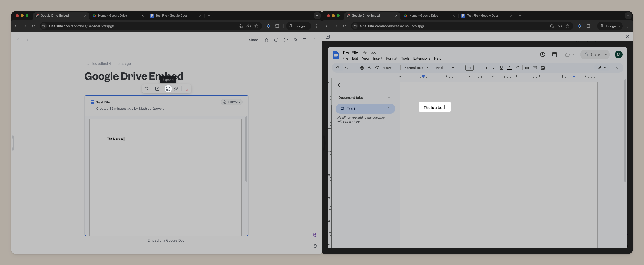Open the arrow dropdown beside the Docs Share button
The width and height of the screenshot is (644, 265).
coord(606,54)
